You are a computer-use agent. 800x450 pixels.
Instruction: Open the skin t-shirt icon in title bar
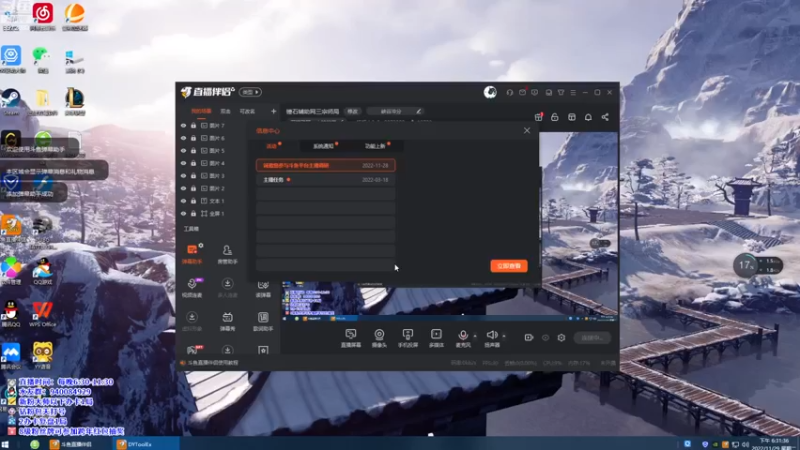(561, 92)
